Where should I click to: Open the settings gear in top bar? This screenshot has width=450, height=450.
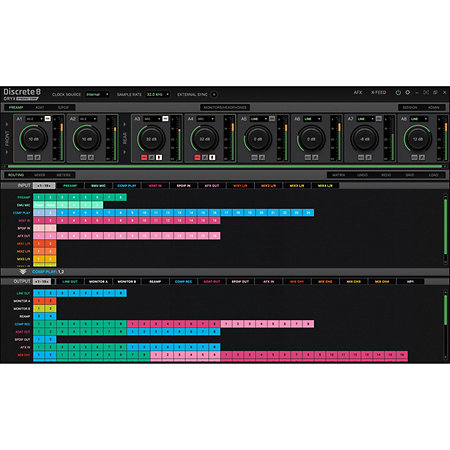click(407, 92)
